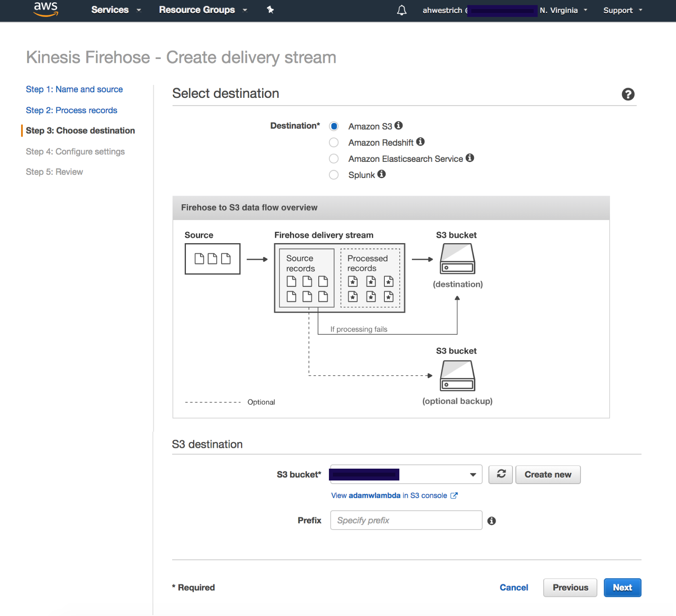Select Step 4: Configure settings
The width and height of the screenshot is (676, 616).
tap(75, 152)
